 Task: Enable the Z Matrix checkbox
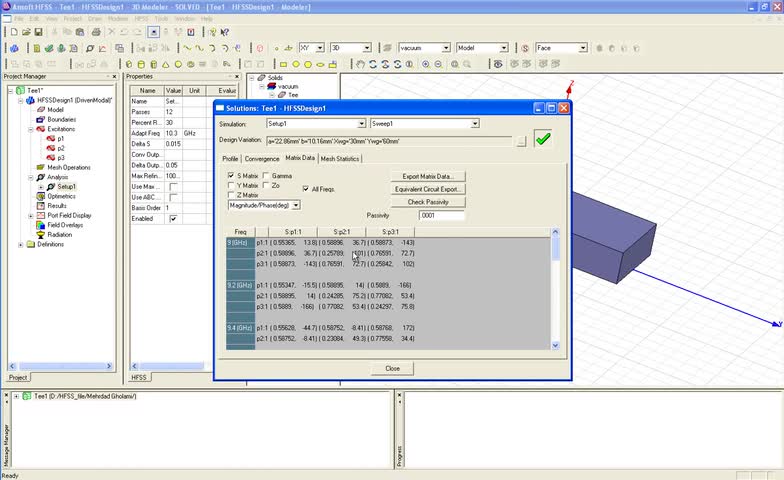pyautogui.click(x=231, y=194)
